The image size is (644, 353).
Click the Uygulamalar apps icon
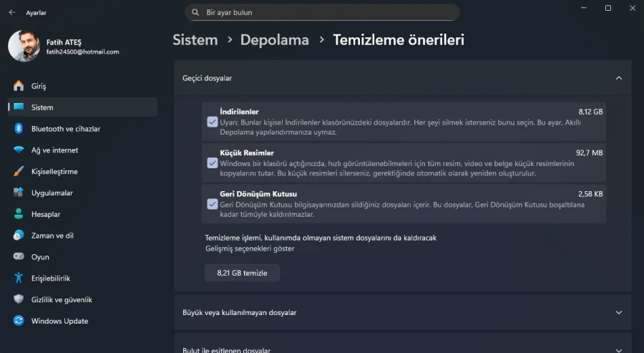coord(19,193)
